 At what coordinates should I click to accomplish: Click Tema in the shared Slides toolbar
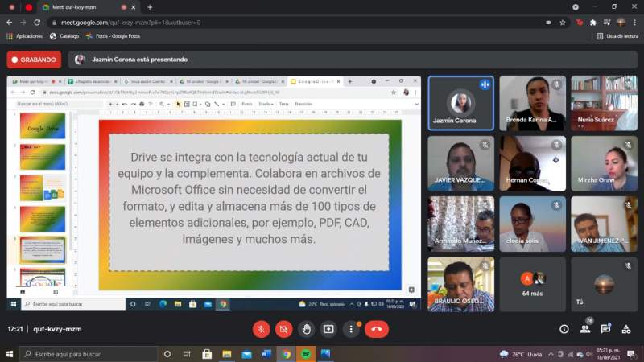click(284, 104)
